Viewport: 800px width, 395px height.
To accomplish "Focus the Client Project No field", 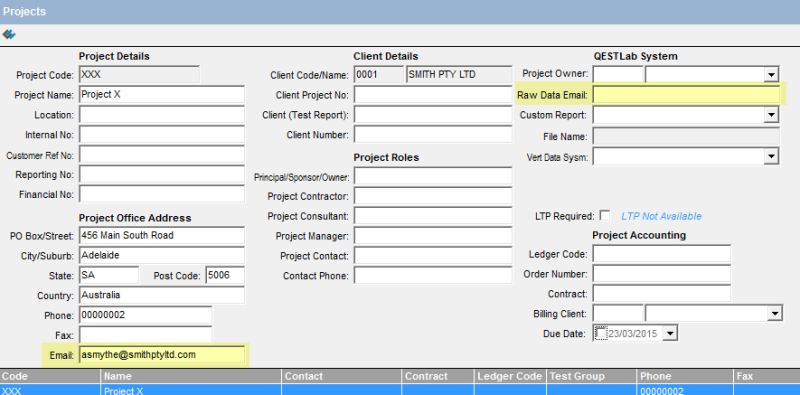I will click(433, 95).
